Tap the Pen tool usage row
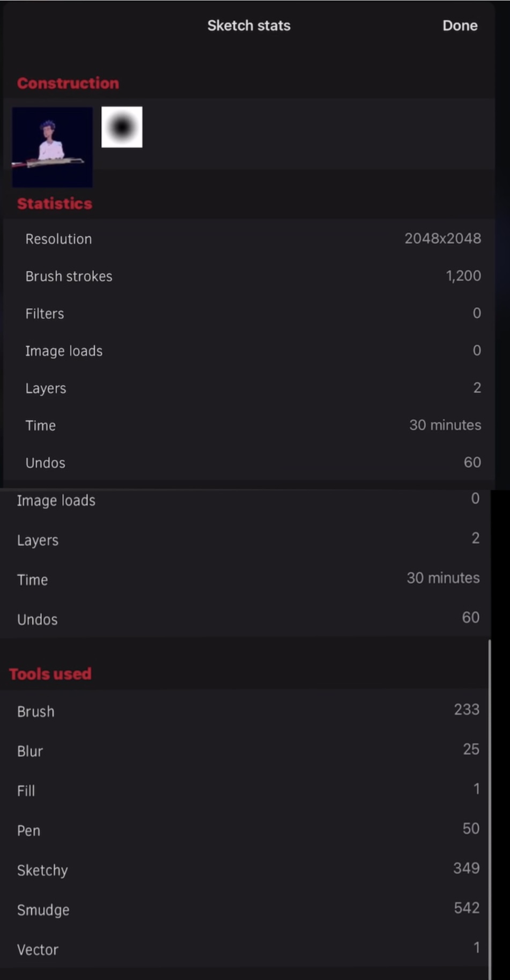The width and height of the screenshot is (510, 980). click(247, 830)
